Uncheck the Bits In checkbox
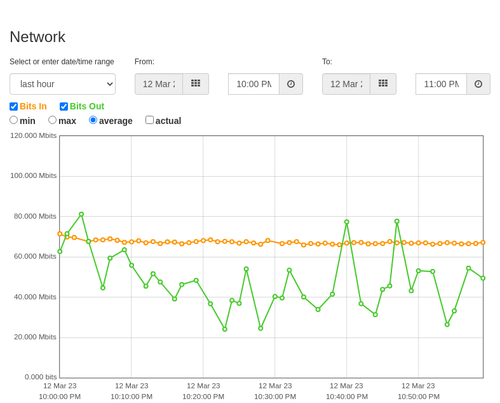Viewport: 500px width, 403px height. coord(14,106)
